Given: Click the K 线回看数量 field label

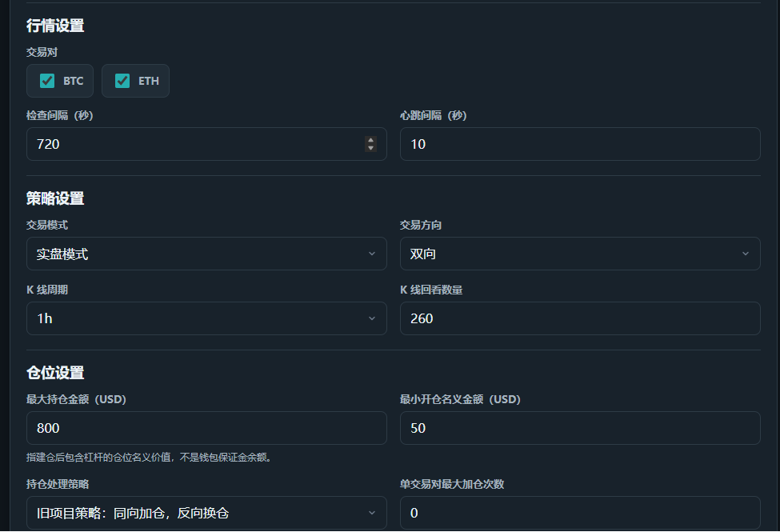Looking at the screenshot, I should click(x=431, y=290).
